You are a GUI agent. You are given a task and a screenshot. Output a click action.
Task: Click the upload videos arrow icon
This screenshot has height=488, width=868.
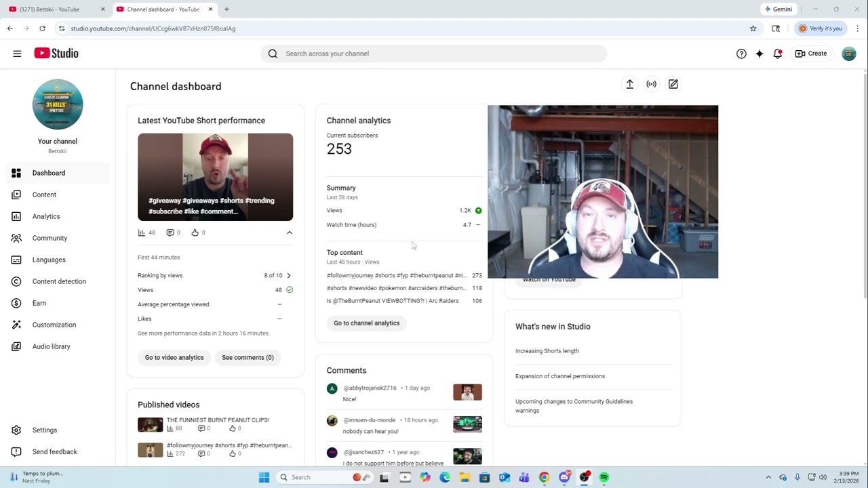[x=629, y=84]
